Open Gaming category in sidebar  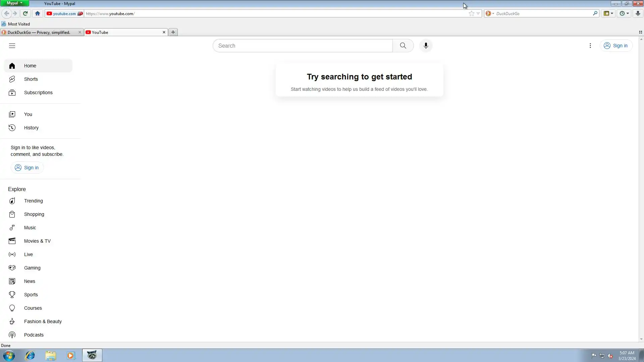[x=32, y=268]
